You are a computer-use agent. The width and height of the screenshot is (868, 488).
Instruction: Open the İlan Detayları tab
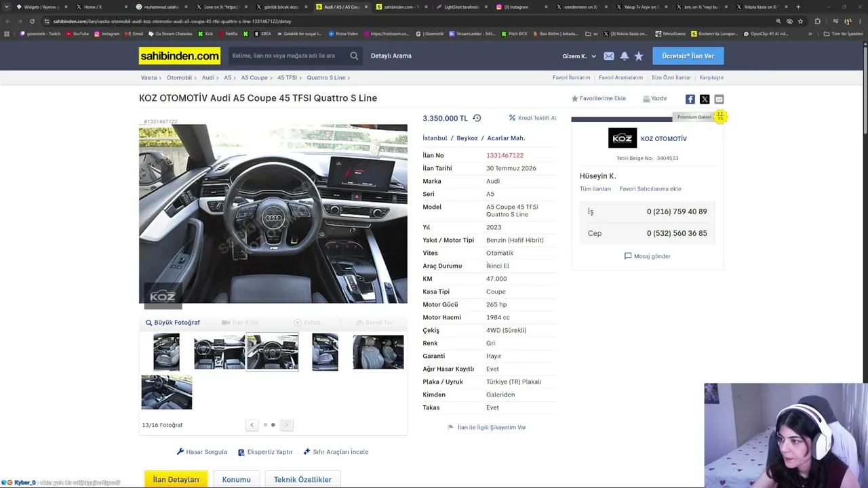tap(176, 480)
